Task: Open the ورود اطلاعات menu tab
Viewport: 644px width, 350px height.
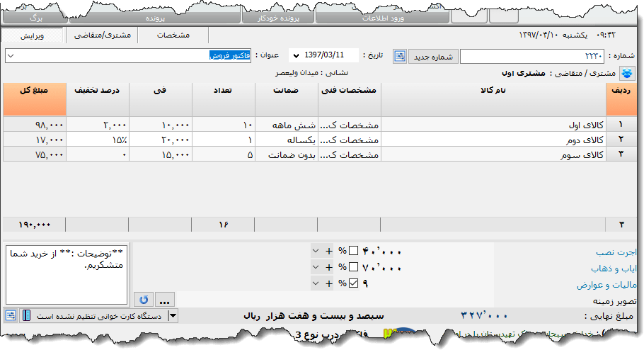Action: tap(383, 18)
